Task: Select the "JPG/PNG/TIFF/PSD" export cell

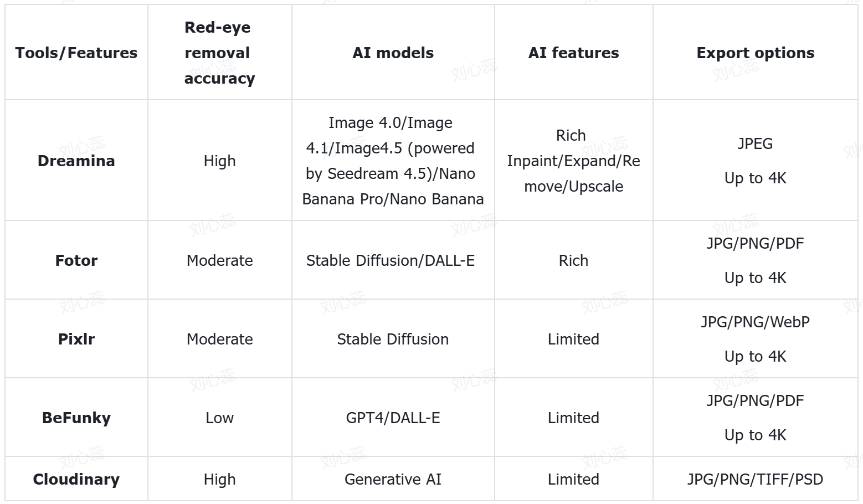Action: click(x=755, y=479)
